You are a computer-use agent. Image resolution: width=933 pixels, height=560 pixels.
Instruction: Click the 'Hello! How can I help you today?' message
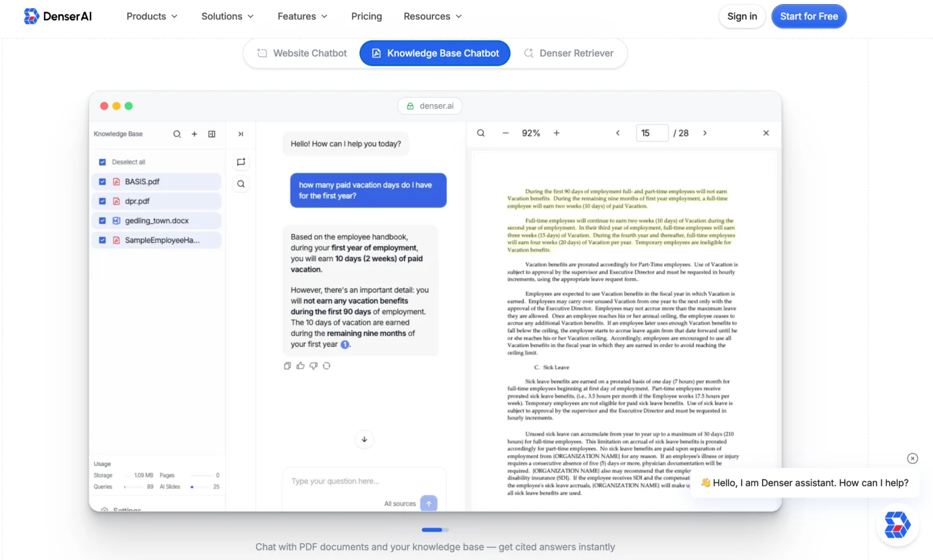[346, 144]
